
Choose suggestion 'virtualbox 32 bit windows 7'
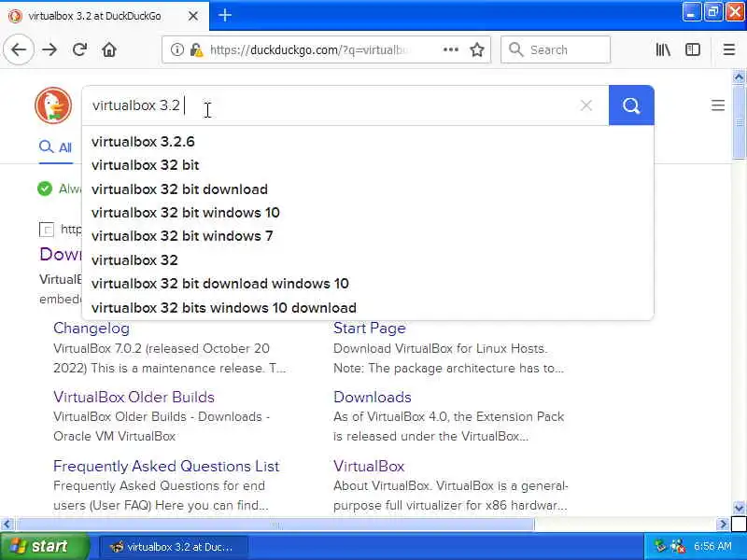(367, 236)
